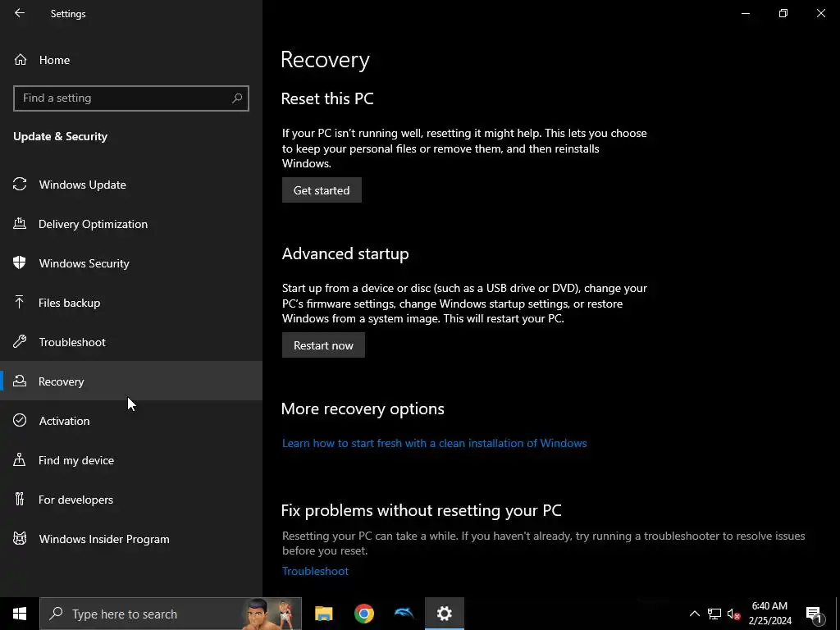Follow the Troubleshoot link at bottom

pyautogui.click(x=315, y=571)
